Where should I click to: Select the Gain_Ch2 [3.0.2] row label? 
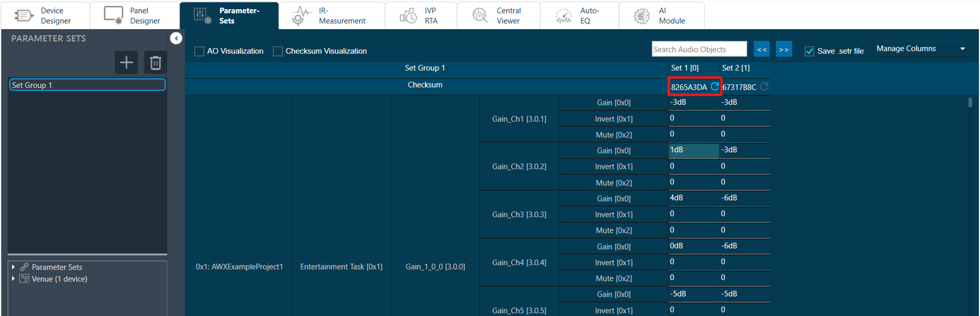(519, 166)
